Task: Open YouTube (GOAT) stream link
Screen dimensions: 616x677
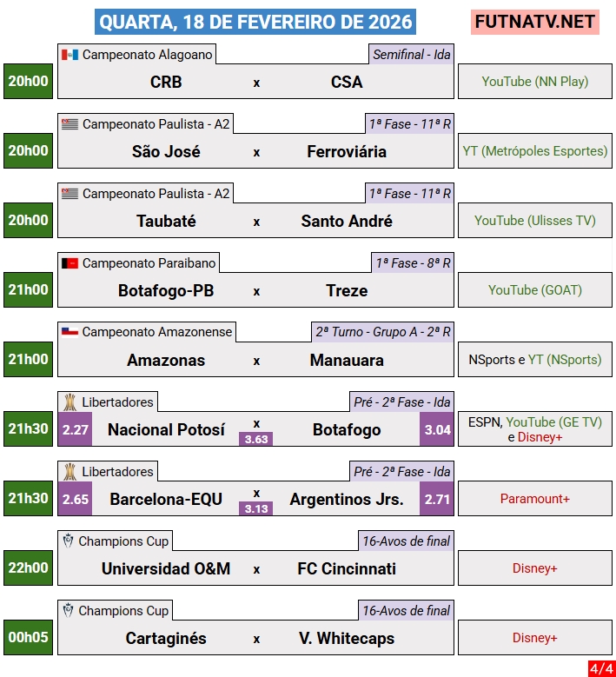Action: point(534,290)
